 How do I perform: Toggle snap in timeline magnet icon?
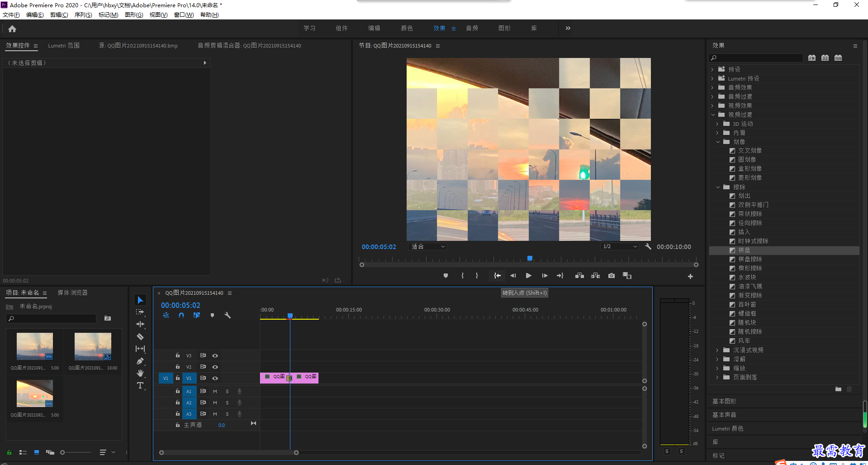[181, 315]
